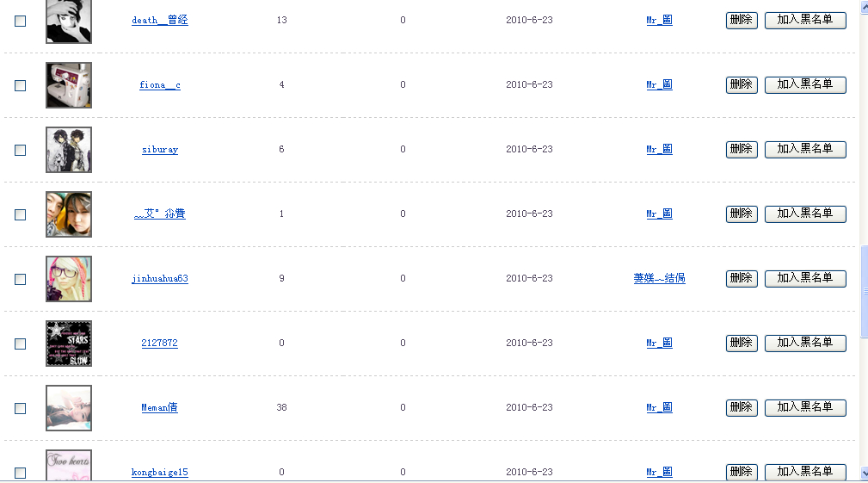Viewport: 868px width, 483px height.
Task: Click siburay's anime avatar picture
Action: tap(69, 150)
